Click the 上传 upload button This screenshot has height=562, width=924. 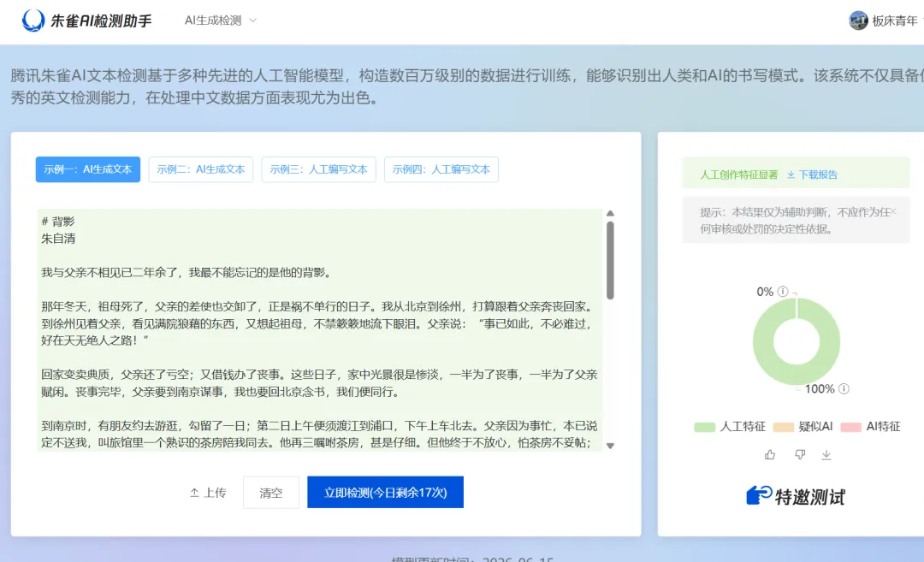[x=208, y=493]
